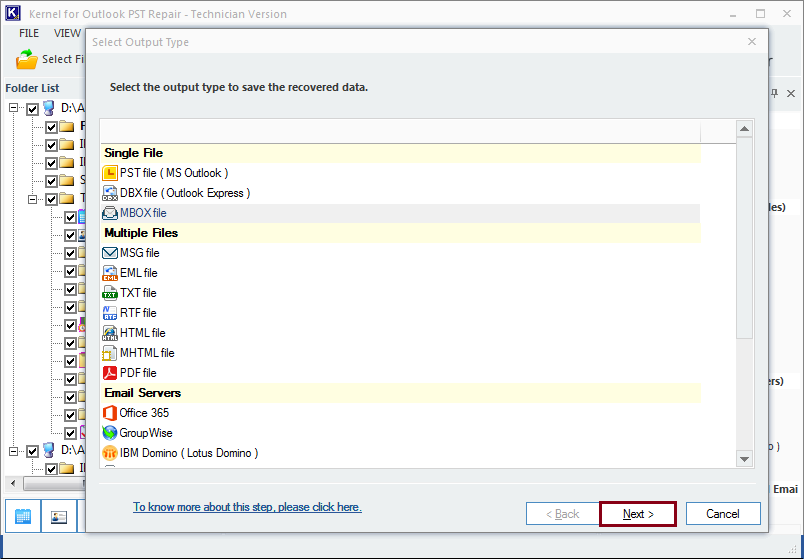Click the MSG file envelope icon
804x559 pixels.
click(x=110, y=253)
